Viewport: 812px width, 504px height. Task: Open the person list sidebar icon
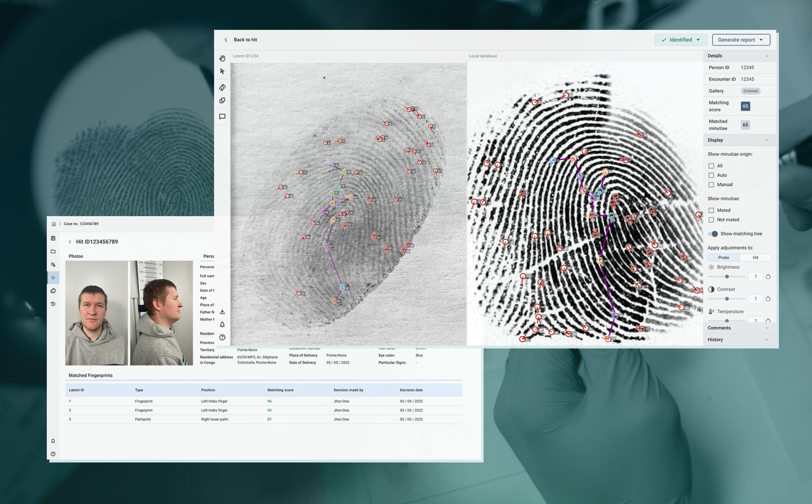pyautogui.click(x=53, y=264)
